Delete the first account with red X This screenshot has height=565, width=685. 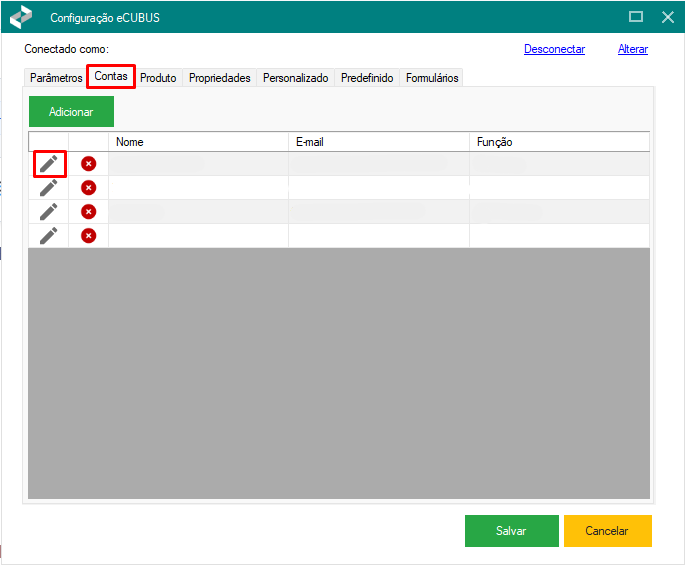pyautogui.click(x=88, y=163)
